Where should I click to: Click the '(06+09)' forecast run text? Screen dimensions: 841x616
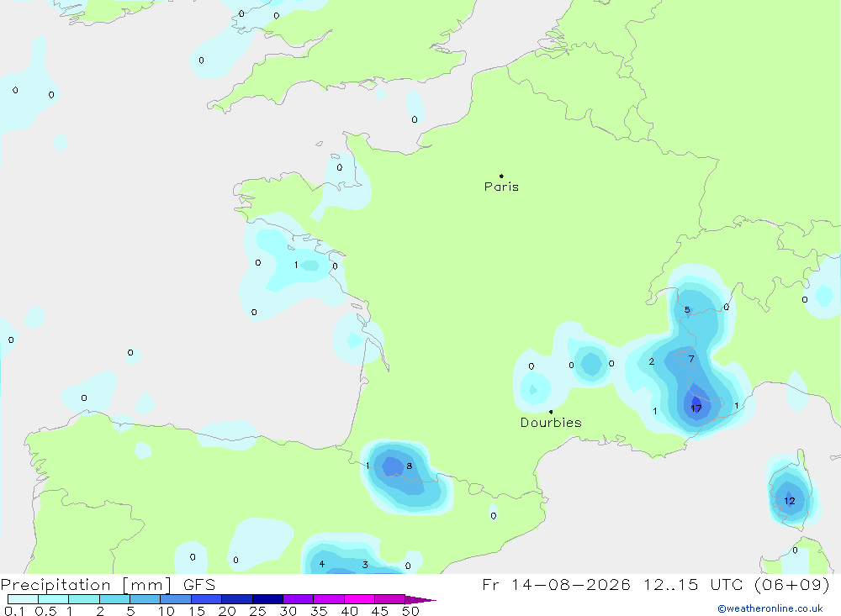coord(791,584)
